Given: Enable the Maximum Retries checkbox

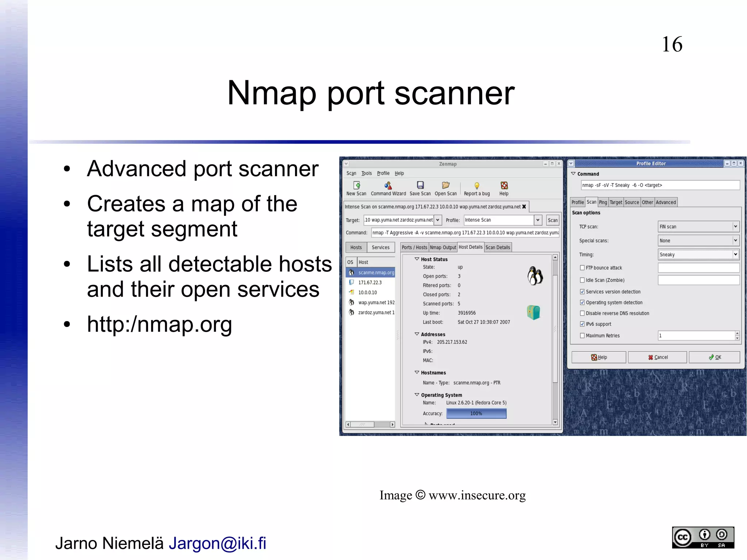Looking at the screenshot, I should tap(582, 336).
